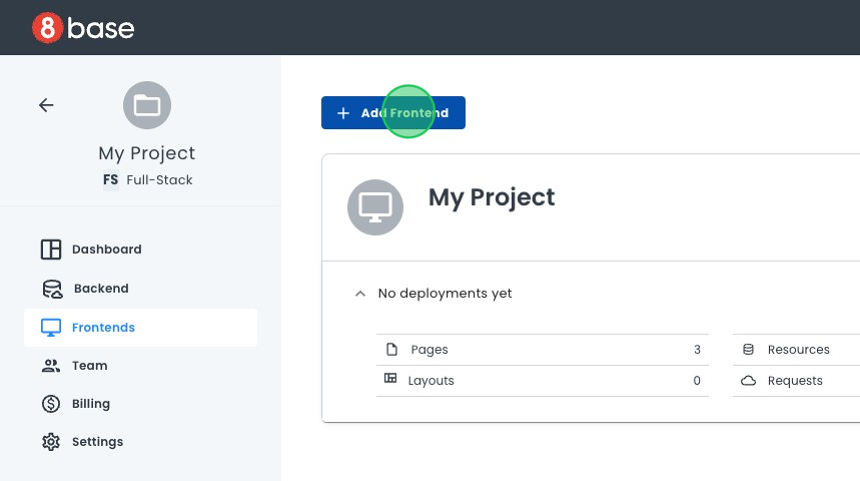Click the My Project frontend title
Screen dimensions: 860x481
pos(491,197)
